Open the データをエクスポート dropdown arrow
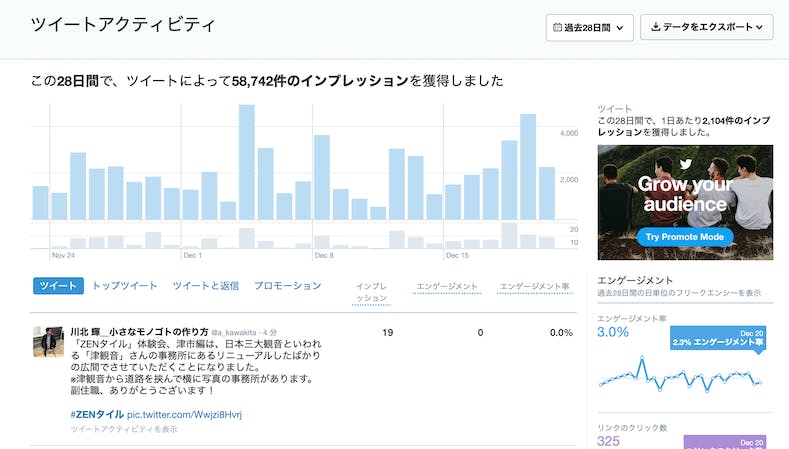Image resolution: width=789 pixels, height=449 pixels. 760,27
